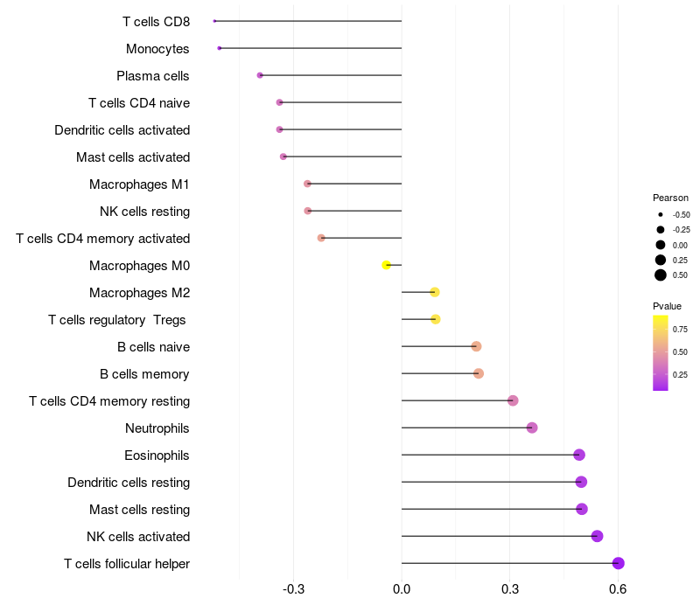Select the Dendritic cells resting label
Image resolution: width=700 pixels, height=612 pixels.
click(x=129, y=483)
